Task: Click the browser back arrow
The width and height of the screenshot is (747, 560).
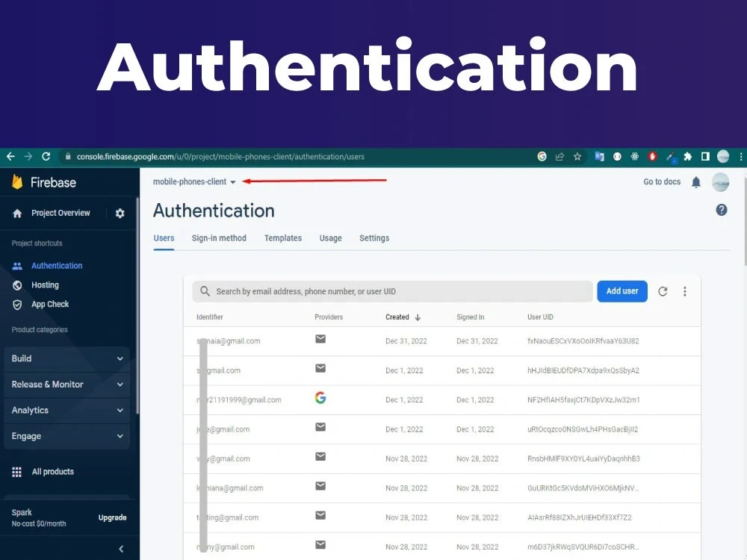Action: [10, 157]
